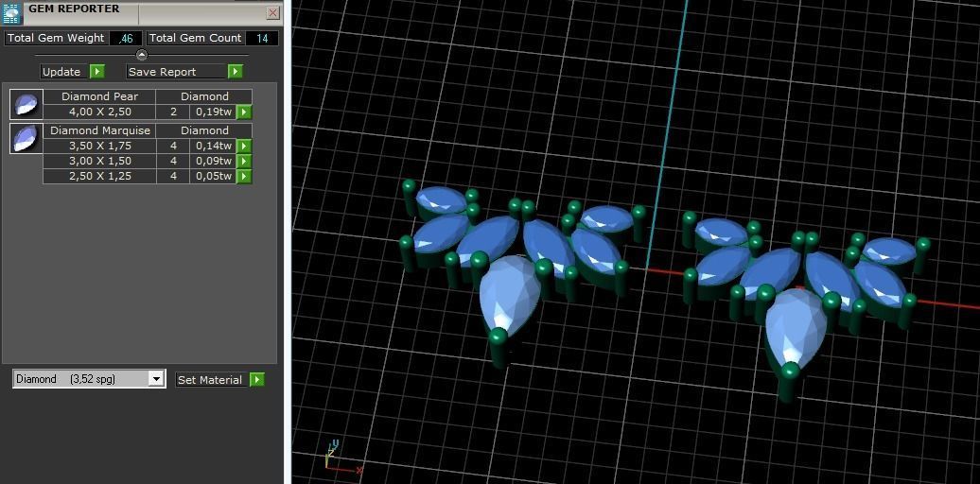Select the '4,00 X 2,50' size cell
Image resolution: width=980 pixels, height=484 pixels.
(x=99, y=112)
